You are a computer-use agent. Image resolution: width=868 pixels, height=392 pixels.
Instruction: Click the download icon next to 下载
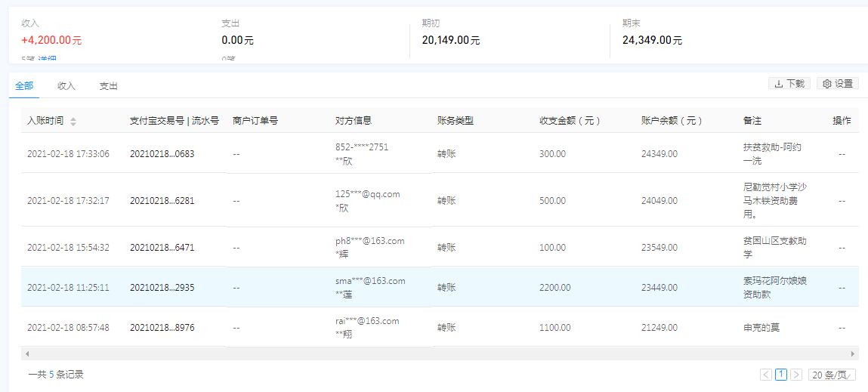coord(779,84)
